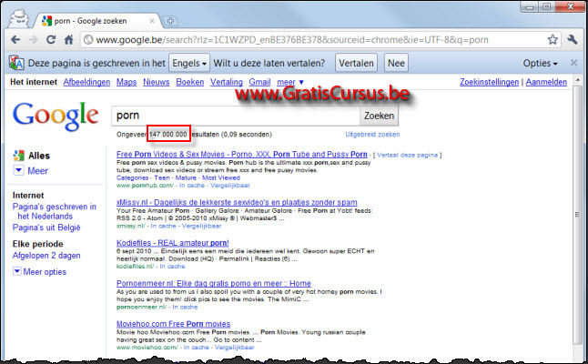
Task: Click In cache under the Pornoenmeer.nl result
Action: pos(185,307)
